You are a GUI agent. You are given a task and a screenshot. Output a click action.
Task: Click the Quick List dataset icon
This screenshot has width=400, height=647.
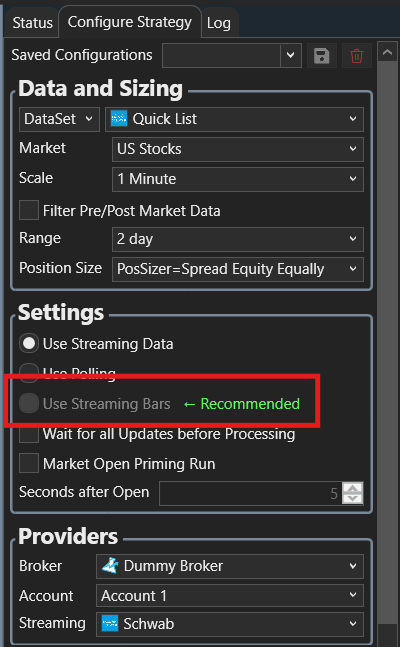tap(119, 119)
